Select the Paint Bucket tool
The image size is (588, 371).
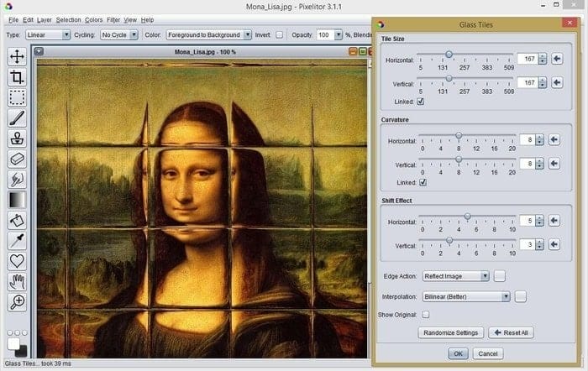coord(17,220)
